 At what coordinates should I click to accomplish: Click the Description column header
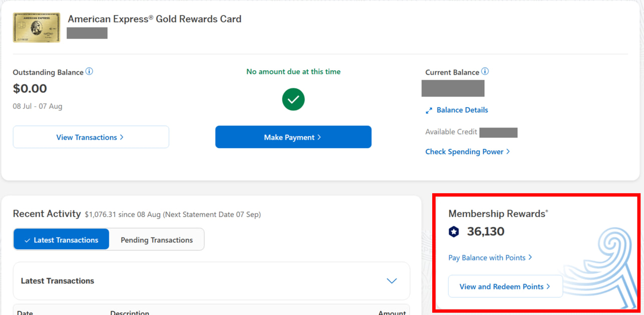(130, 312)
